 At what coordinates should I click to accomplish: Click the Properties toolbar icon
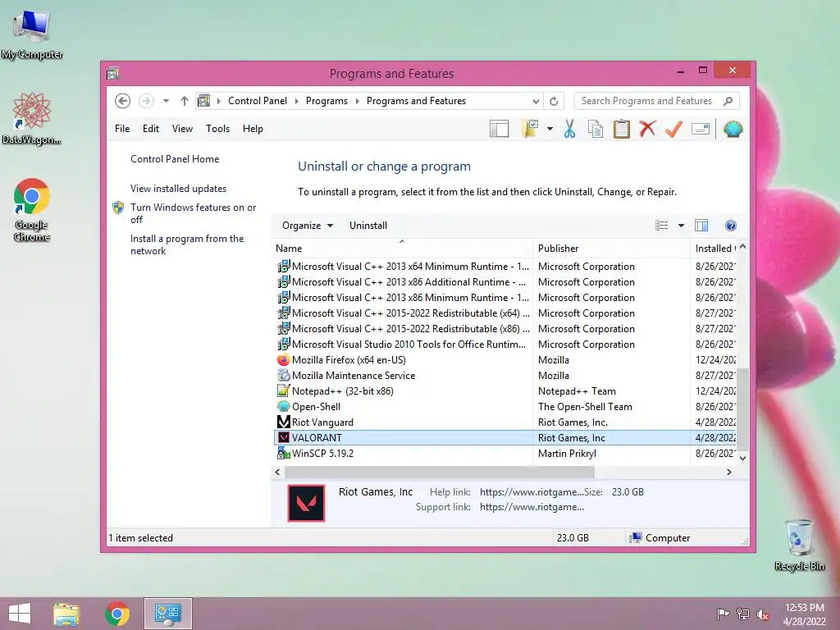click(701, 129)
